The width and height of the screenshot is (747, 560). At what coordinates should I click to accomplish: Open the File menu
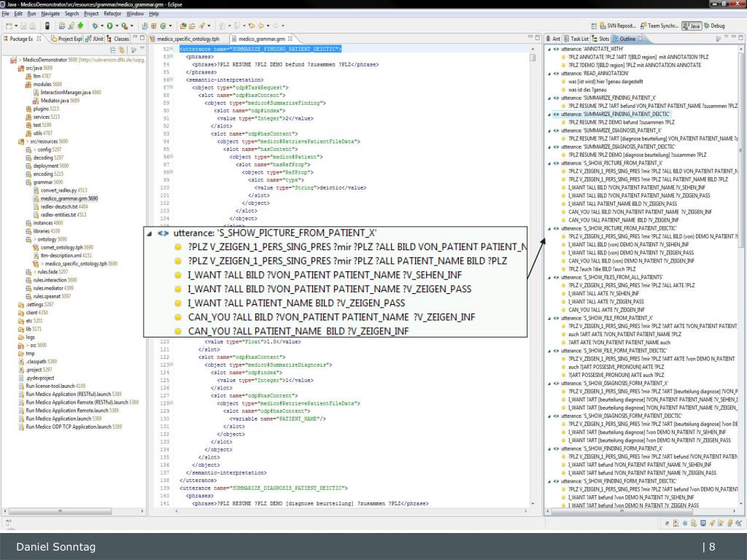[x=5, y=13]
